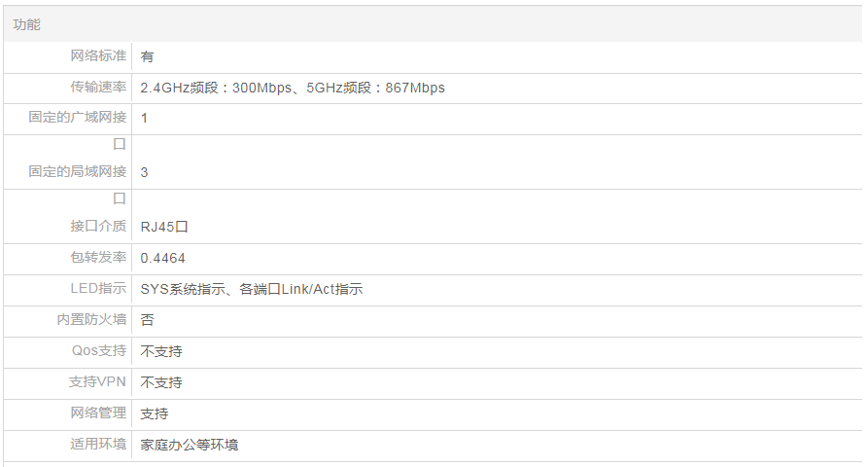Click the Qos支持 label
The height and width of the screenshot is (467, 868).
pos(99,351)
